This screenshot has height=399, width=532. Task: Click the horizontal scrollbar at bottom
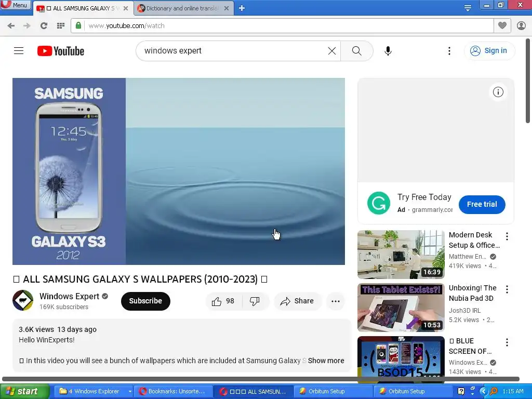click(261, 379)
